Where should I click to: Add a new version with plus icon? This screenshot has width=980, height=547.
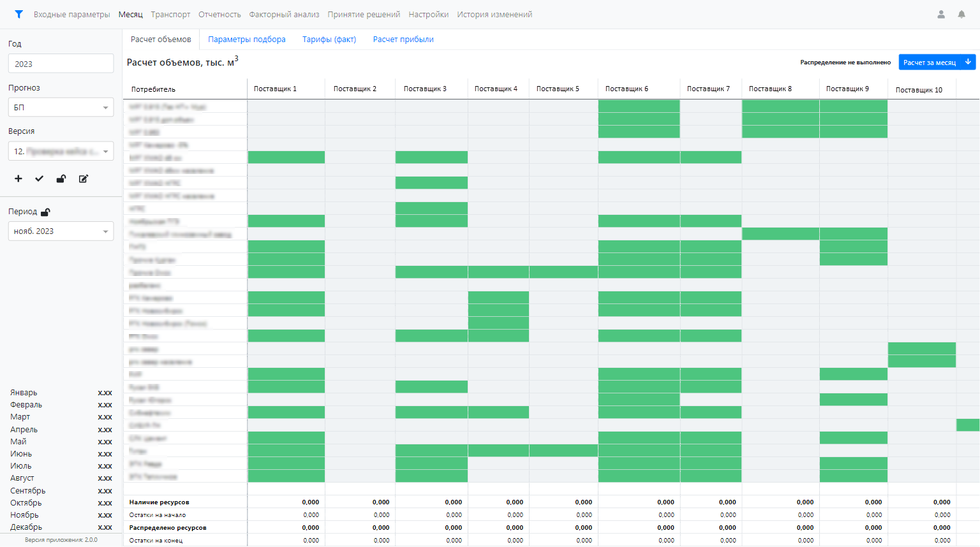19,179
